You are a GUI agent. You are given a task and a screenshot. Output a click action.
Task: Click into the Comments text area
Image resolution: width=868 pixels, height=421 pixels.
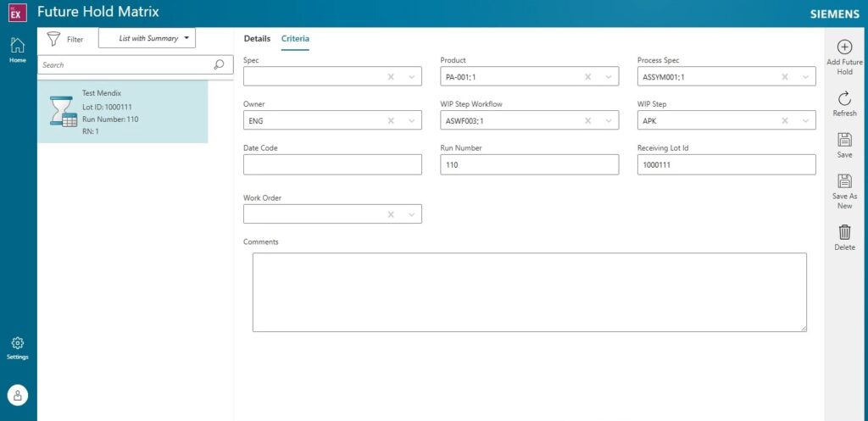coord(529,291)
